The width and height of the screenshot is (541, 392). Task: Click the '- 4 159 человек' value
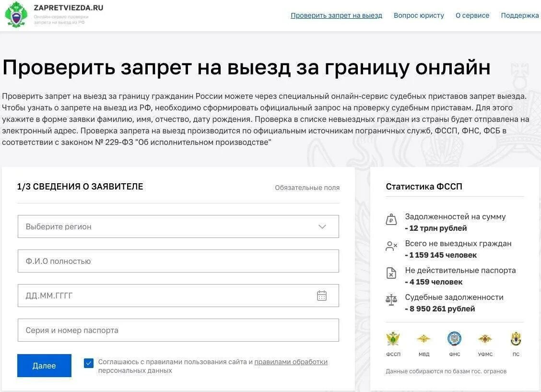(434, 282)
